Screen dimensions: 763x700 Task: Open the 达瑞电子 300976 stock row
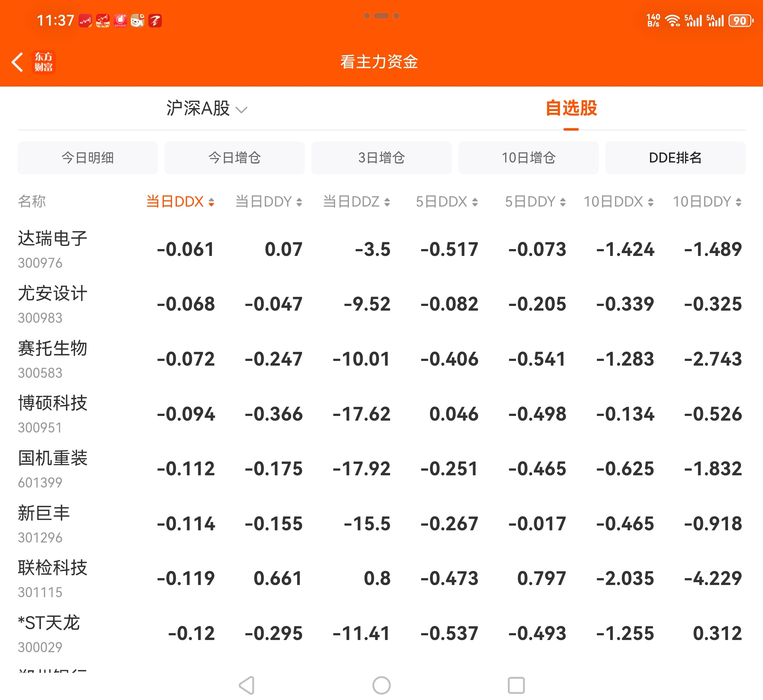[53, 249]
